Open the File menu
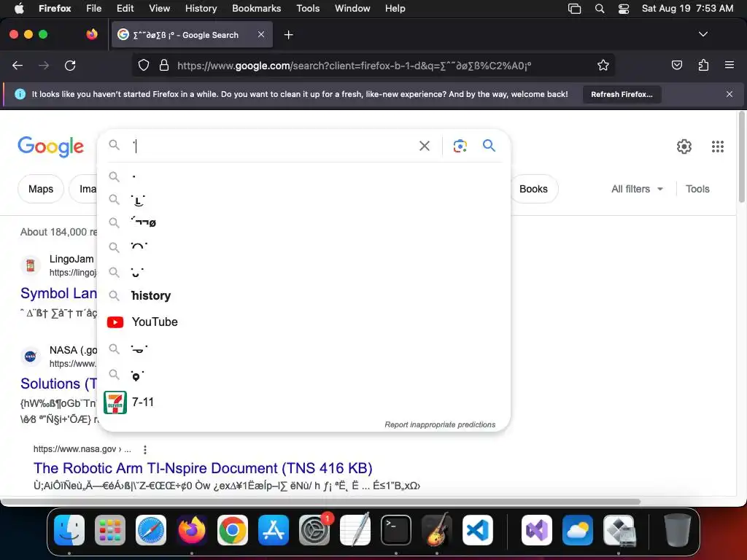The height and width of the screenshot is (560, 747). pos(93,8)
